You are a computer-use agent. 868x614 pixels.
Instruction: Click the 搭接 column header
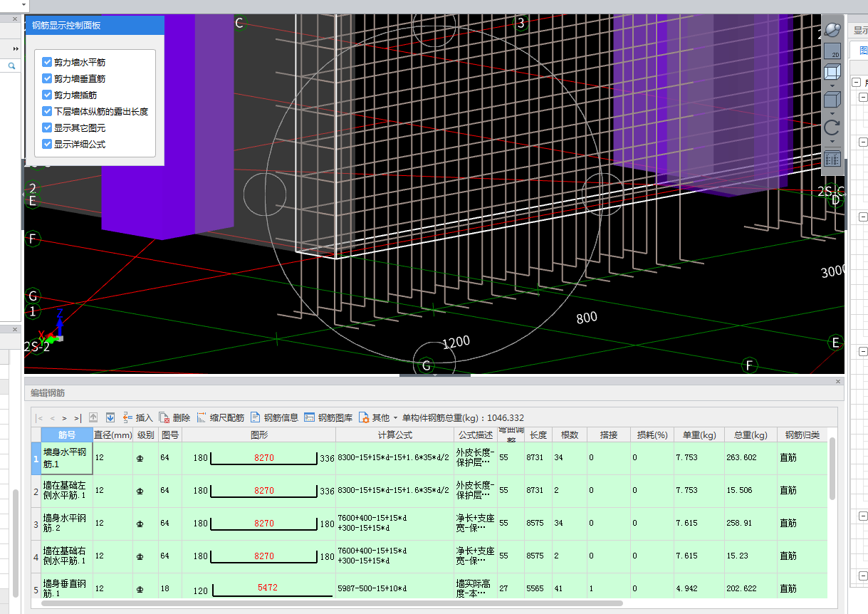point(609,435)
